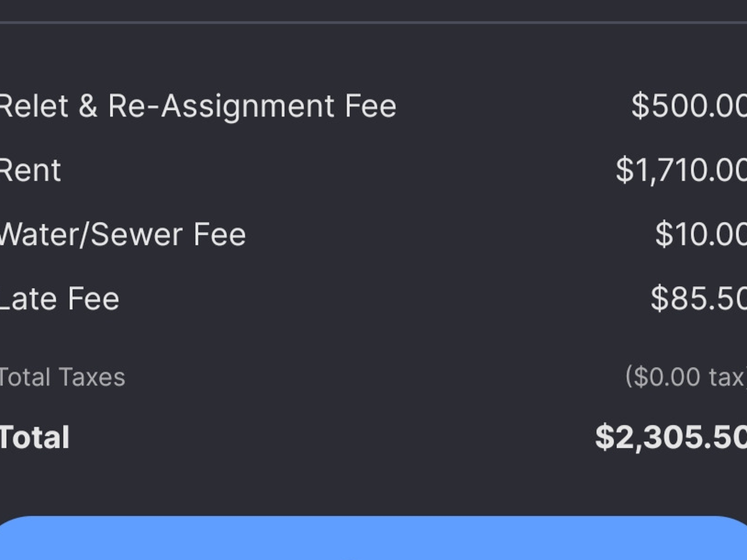
Task: Click the horizontal divider line above fees
Action: 374,22
